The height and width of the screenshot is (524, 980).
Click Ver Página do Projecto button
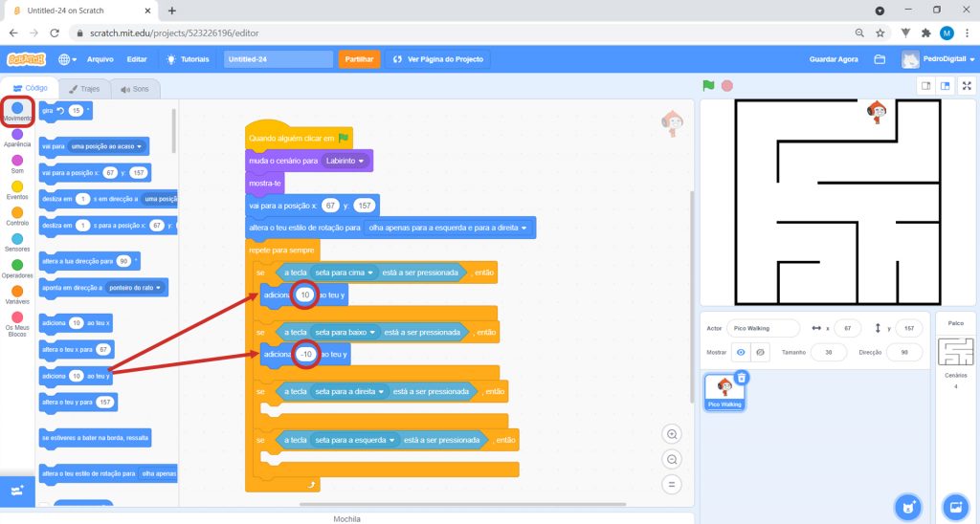click(438, 59)
